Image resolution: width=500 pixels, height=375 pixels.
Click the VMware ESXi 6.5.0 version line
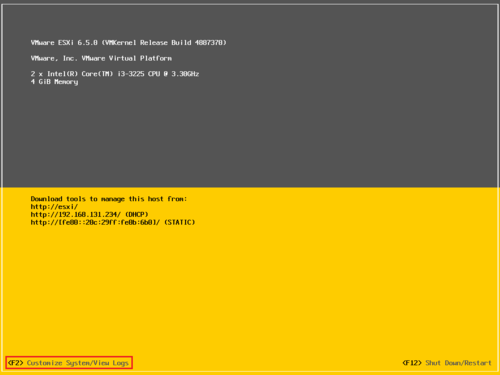128,43
